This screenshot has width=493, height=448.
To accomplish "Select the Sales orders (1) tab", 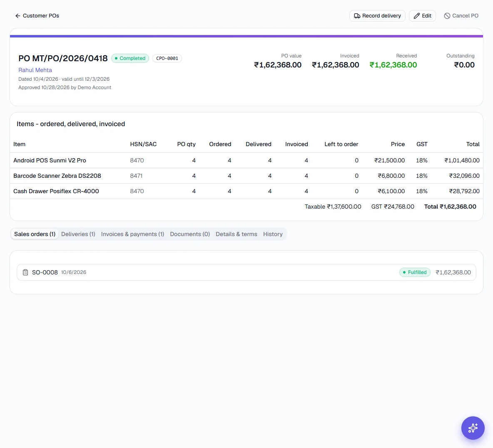I will (35, 234).
